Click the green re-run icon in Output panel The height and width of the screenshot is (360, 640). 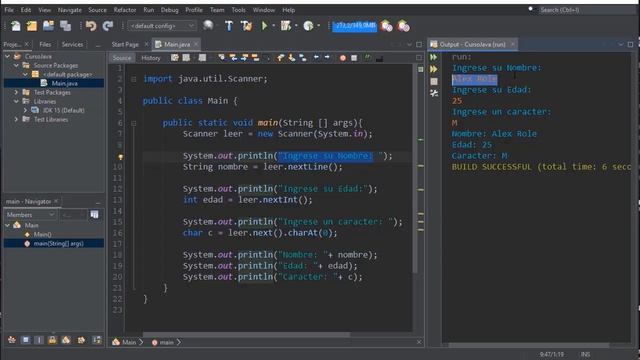point(433,58)
